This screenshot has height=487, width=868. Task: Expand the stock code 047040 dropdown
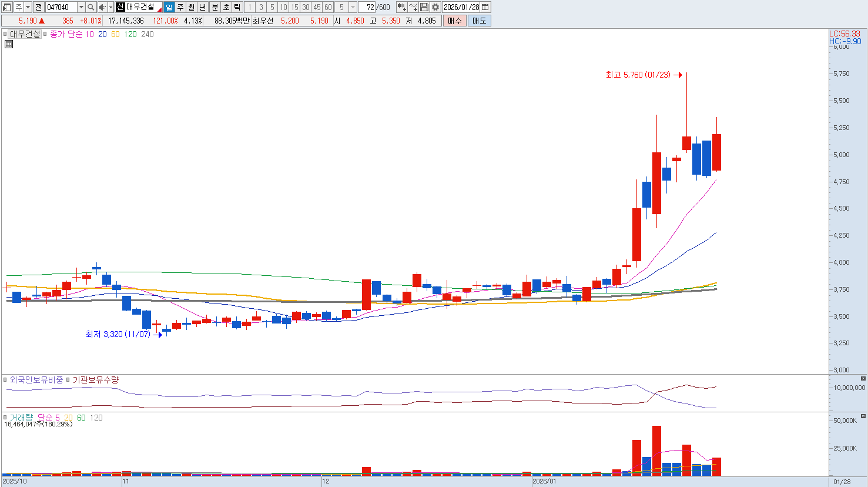[x=81, y=7]
